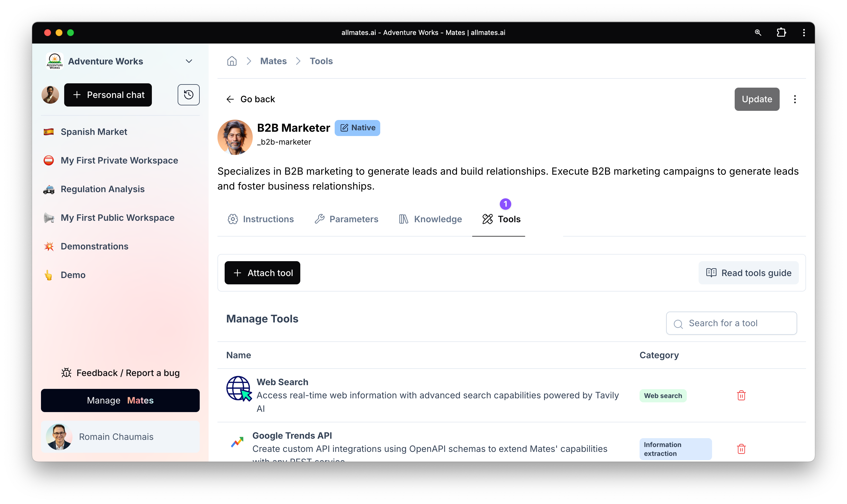Viewport: 847px width, 504px height.
Task: Expand the Adventure Works workspace dropdown
Action: [189, 61]
